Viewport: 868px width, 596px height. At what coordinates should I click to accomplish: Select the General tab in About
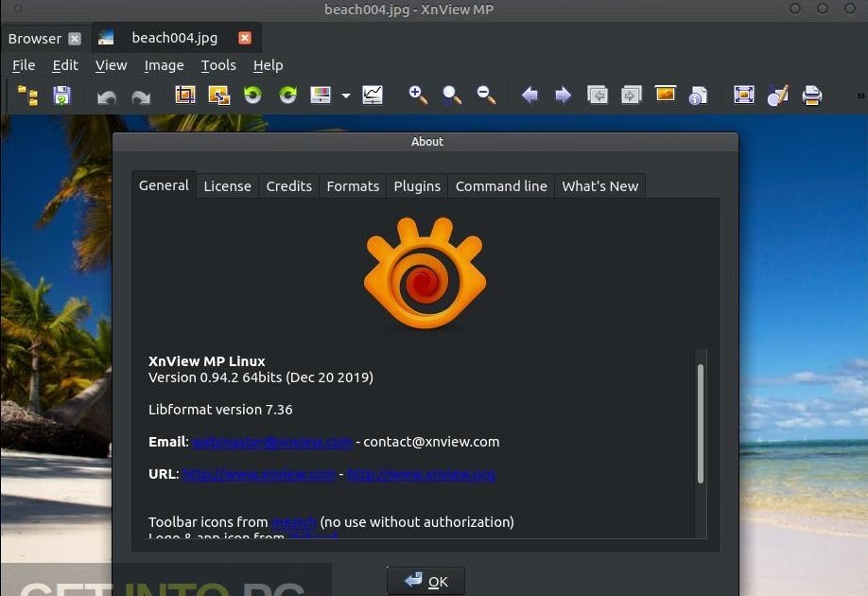tap(164, 185)
